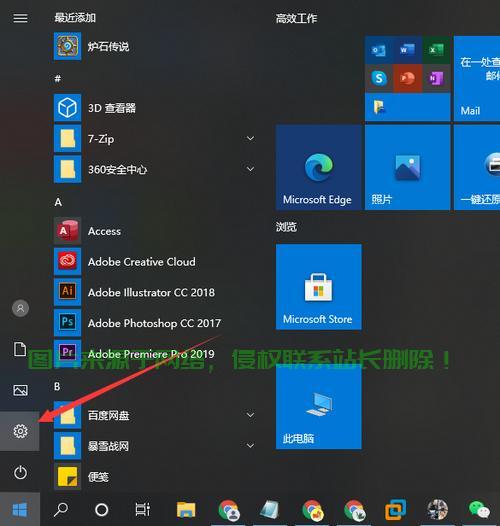Image resolution: width=500 pixels, height=526 pixels.
Task: Click the 浏览 tile group title
Action: [x=286, y=227]
